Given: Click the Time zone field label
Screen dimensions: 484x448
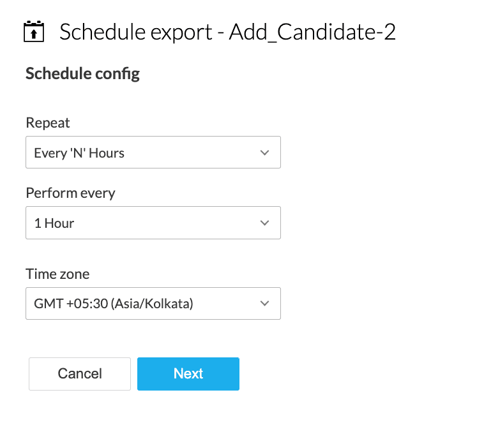Looking at the screenshot, I should 57,274.
